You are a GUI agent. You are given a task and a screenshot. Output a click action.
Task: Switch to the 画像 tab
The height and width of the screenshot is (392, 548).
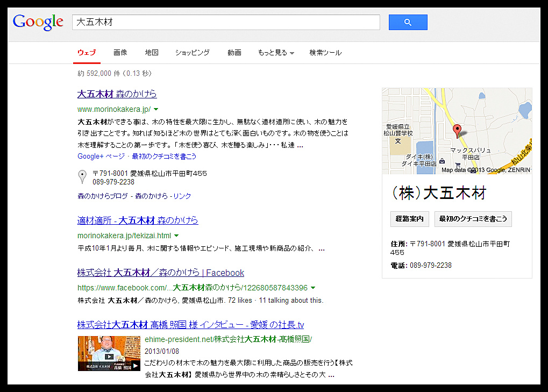(120, 53)
